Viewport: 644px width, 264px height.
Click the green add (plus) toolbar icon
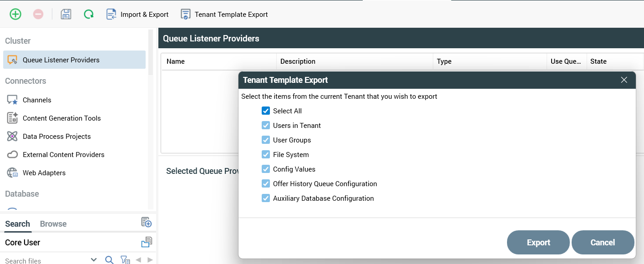coord(15,14)
